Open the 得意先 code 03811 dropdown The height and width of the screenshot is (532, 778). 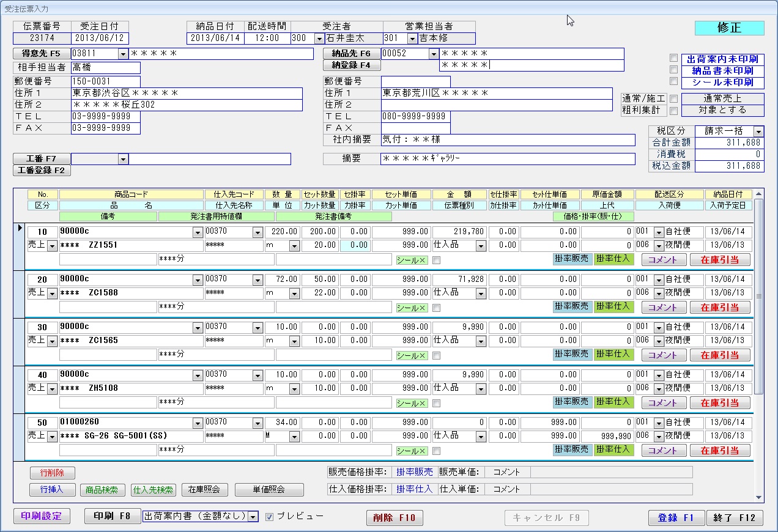[x=123, y=54]
